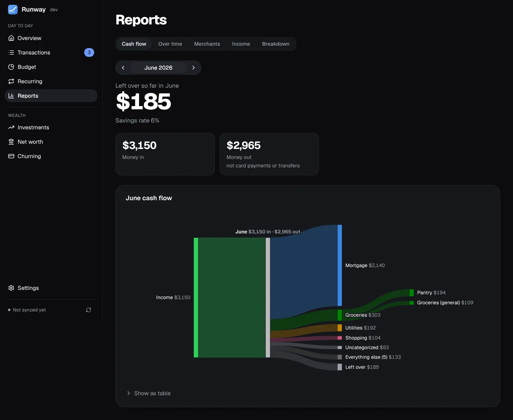Open Overview via its home icon
This screenshot has width=513, height=420.
pyautogui.click(x=11, y=38)
